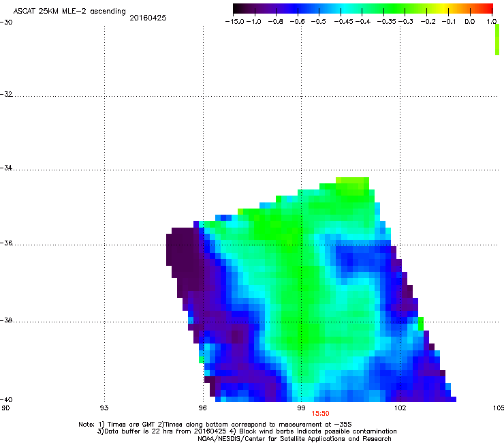Click the colorbar label -0.6
504x443 pixels.
[298, 22]
